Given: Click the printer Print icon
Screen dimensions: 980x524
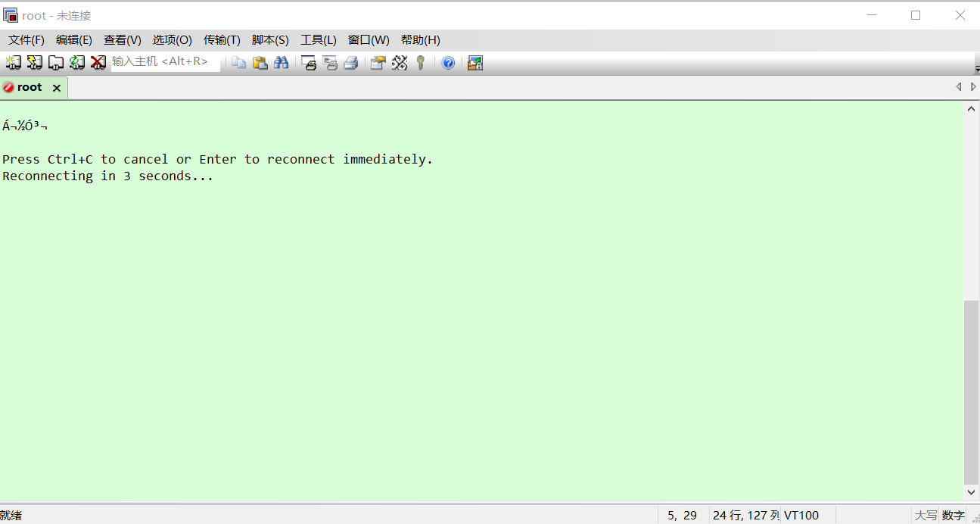Looking at the screenshot, I should pyautogui.click(x=351, y=63).
